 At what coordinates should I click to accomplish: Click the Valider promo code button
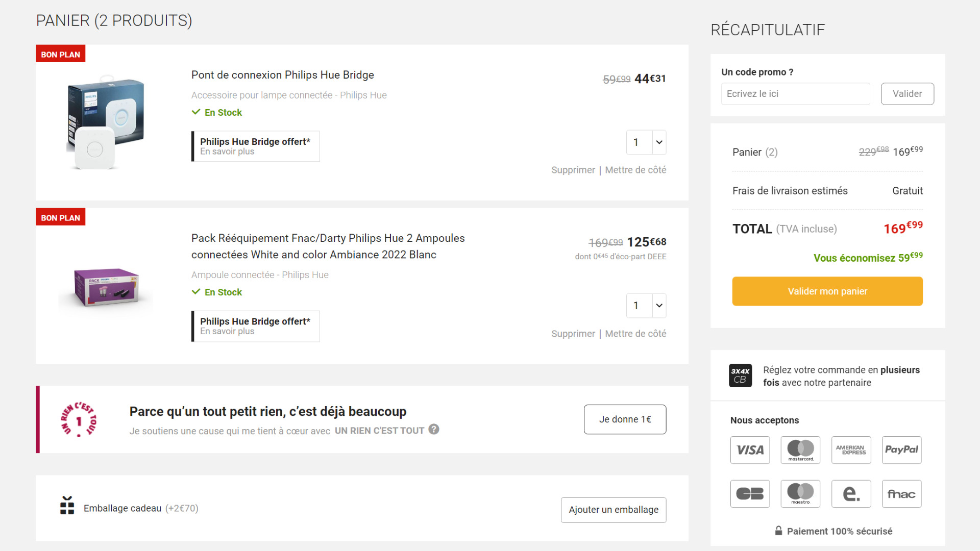point(907,94)
